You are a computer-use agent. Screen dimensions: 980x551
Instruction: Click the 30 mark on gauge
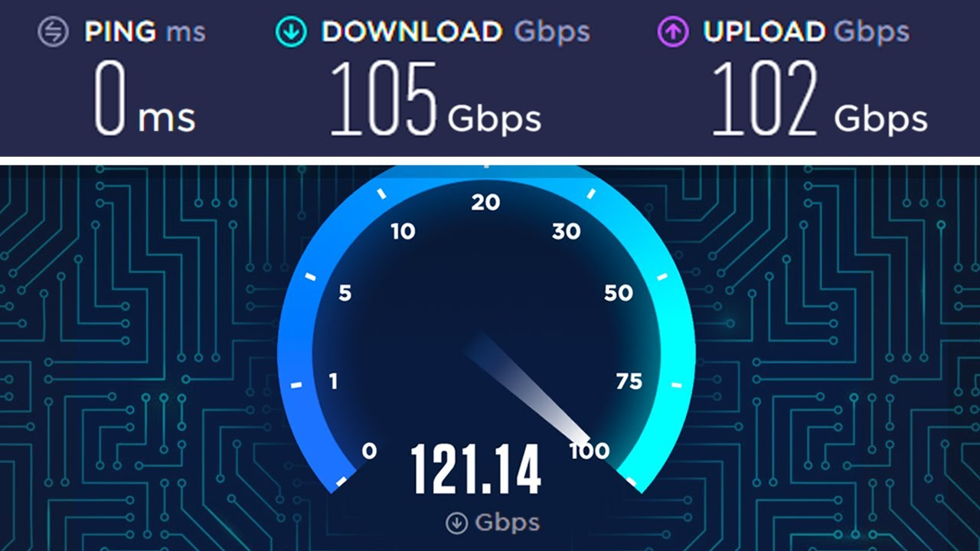[567, 231]
